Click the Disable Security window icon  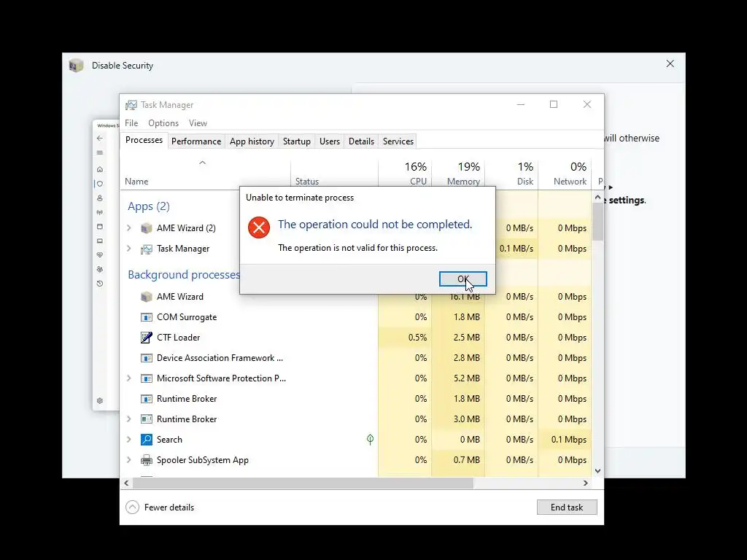pyautogui.click(x=76, y=65)
